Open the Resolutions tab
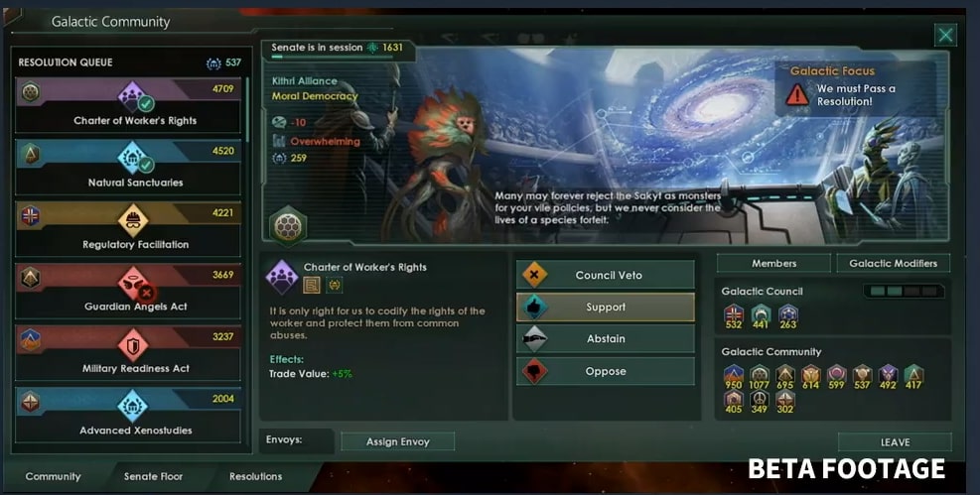The image size is (980, 495). click(x=255, y=476)
